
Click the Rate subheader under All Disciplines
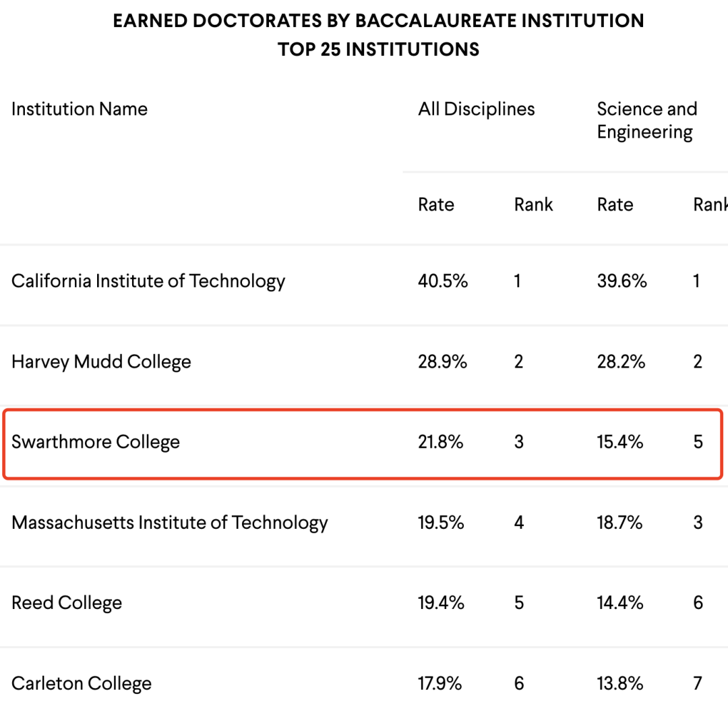click(x=436, y=204)
